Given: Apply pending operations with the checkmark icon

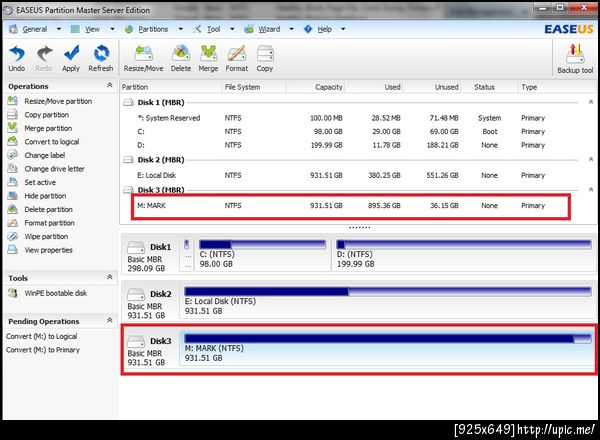Looking at the screenshot, I should click(71, 53).
